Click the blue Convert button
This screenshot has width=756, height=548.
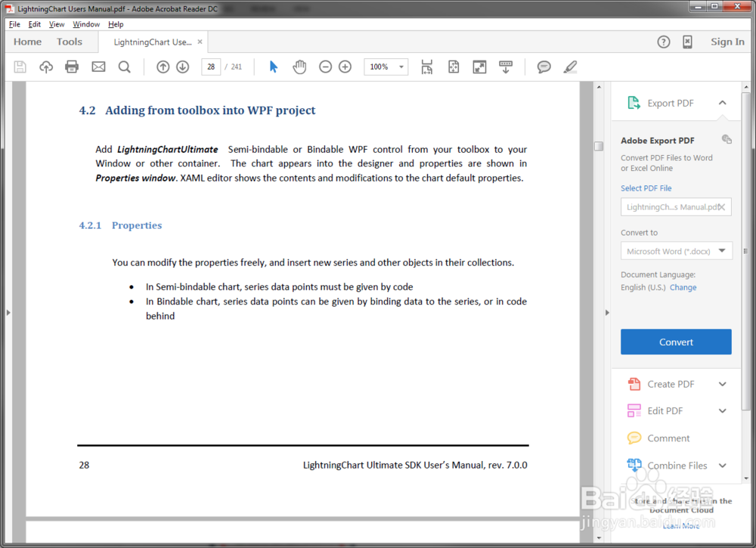tap(676, 342)
